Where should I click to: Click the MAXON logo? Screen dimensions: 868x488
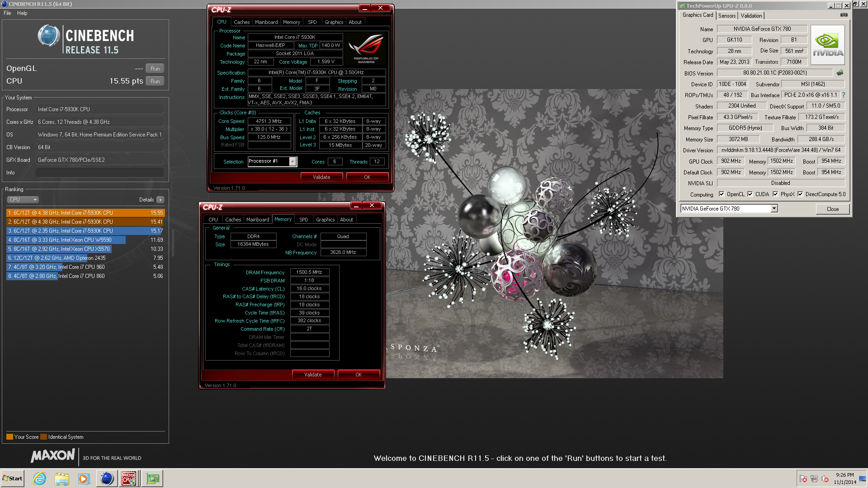click(52, 455)
